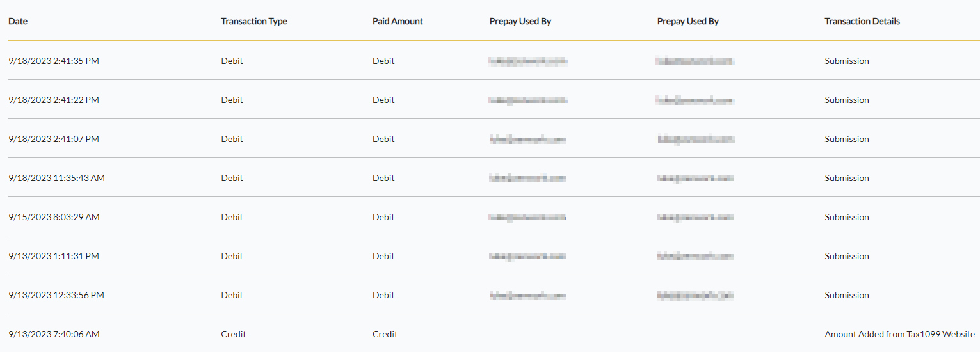980x352 pixels.
Task: Select Credit under the Transaction Type column
Action: tap(233, 334)
